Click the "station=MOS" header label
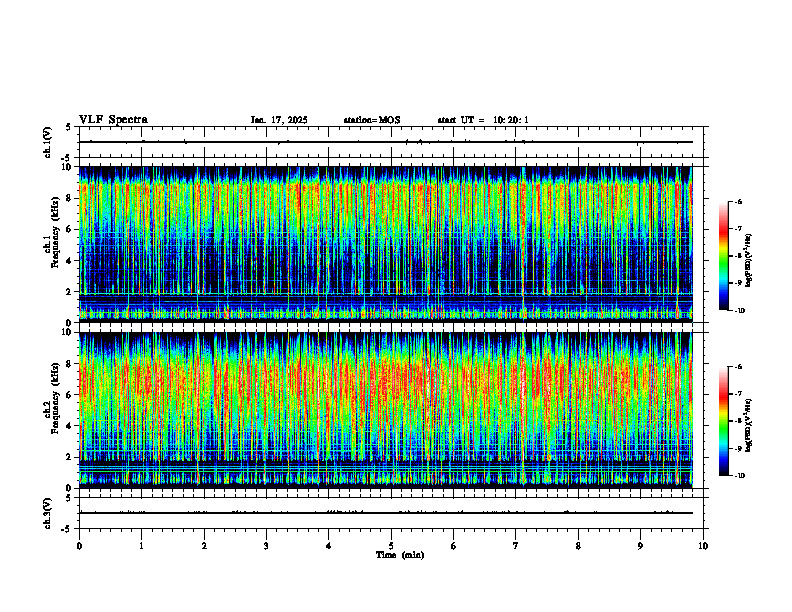Viewport: 792px width, 612px height. 372,120
